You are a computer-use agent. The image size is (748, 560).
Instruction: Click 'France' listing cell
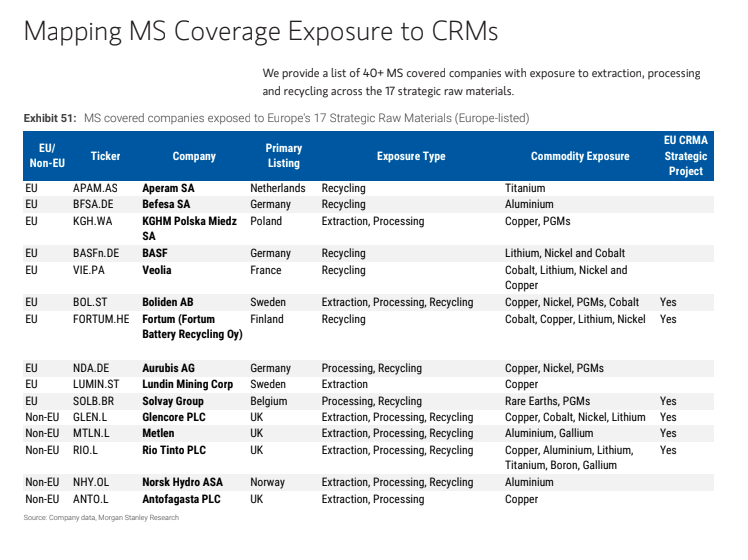266,270
